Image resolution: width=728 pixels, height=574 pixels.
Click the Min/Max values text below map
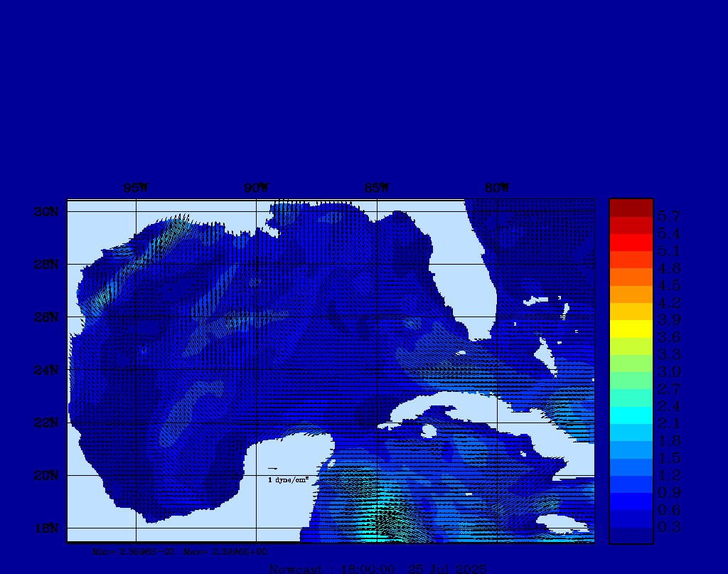click(x=180, y=551)
